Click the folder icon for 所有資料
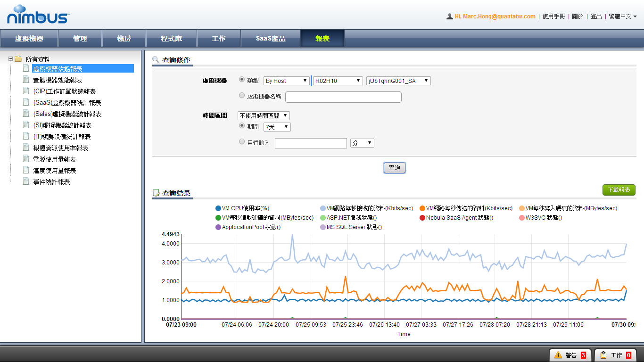The width and height of the screenshot is (644, 362). 18,59
